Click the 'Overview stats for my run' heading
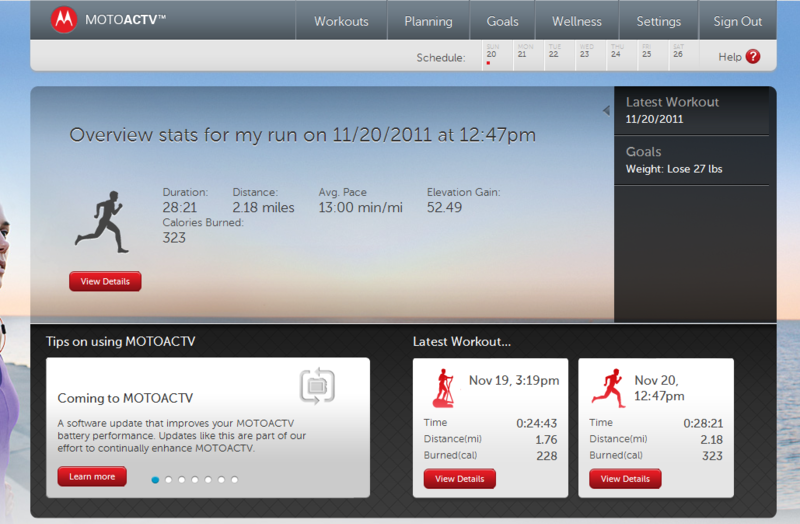 303,135
